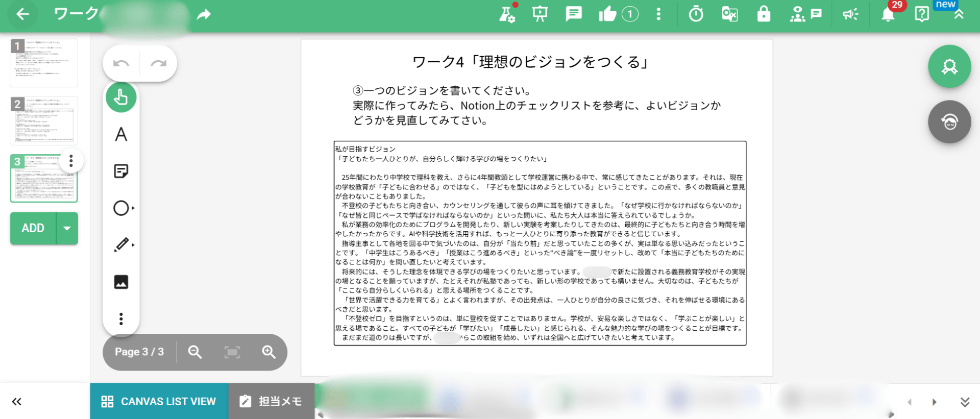Screen dimensions: 980x419
Task: Open the timer icon in top bar
Action: pyautogui.click(x=696, y=14)
